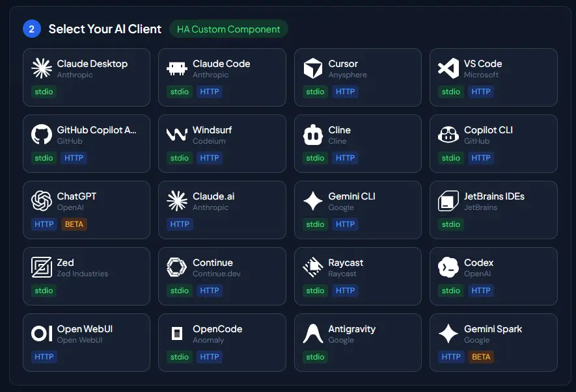Click the Windsurf wave icon
The height and width of the screenshot is (392, 576).
(x=177, y=135)
